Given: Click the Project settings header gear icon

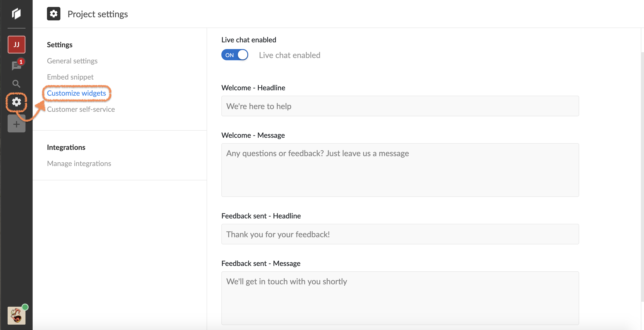Looking at the screenshot, I should (53, 14).
